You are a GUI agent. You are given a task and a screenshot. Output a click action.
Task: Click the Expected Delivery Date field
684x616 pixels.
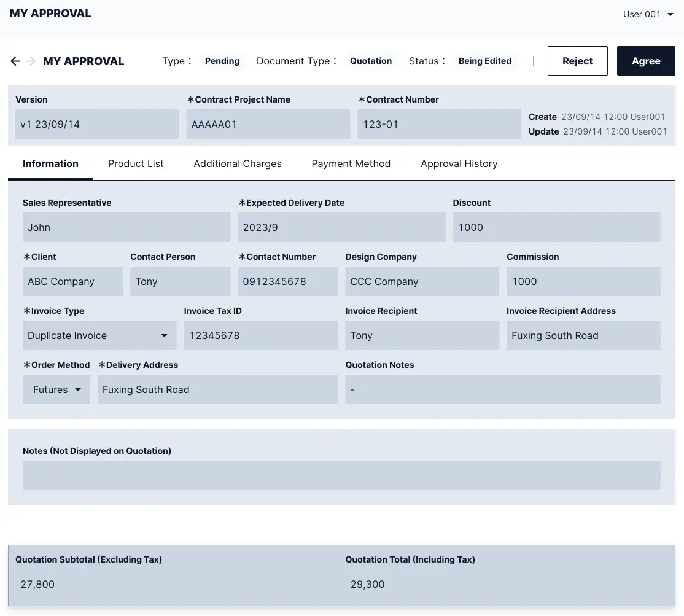click(x=341, y=227)
